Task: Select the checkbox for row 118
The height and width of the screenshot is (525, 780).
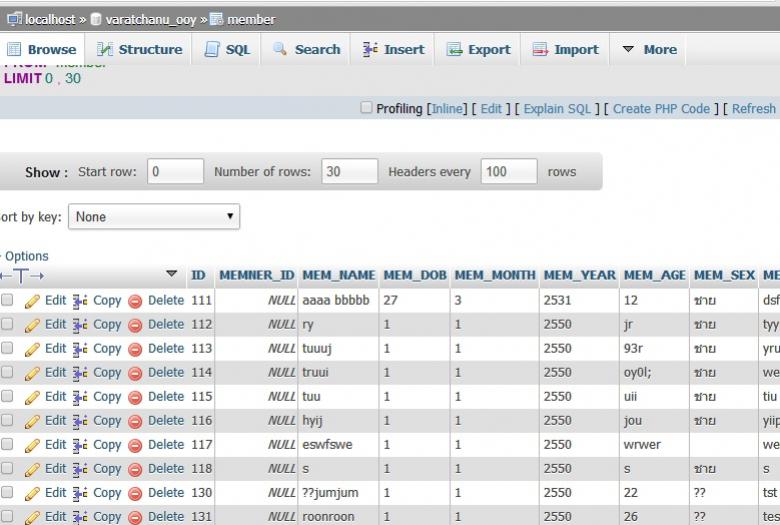Action: click(x=7, y=468)
